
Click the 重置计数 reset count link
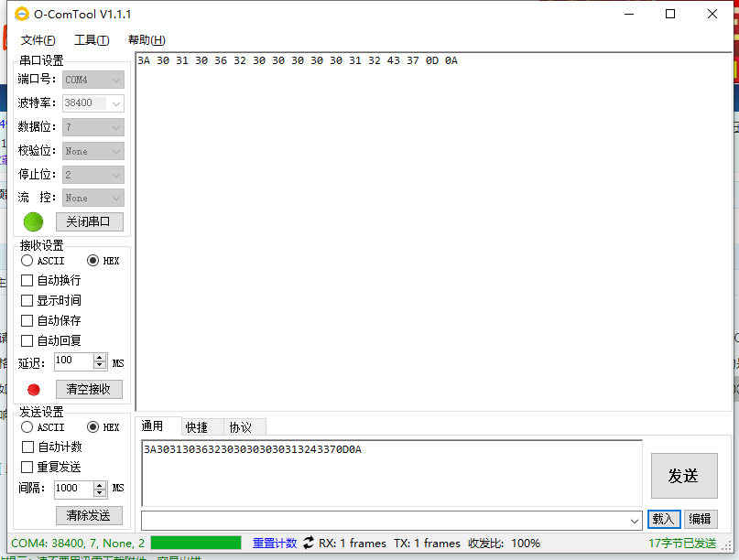click(x=275, y=543)
